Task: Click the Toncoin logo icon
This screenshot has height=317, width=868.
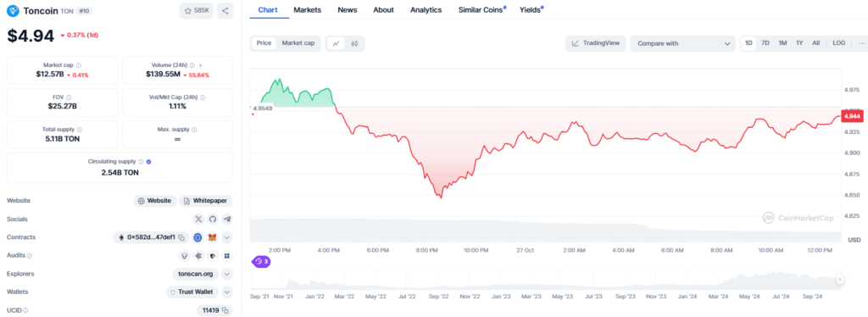Action: coord(13,10)
